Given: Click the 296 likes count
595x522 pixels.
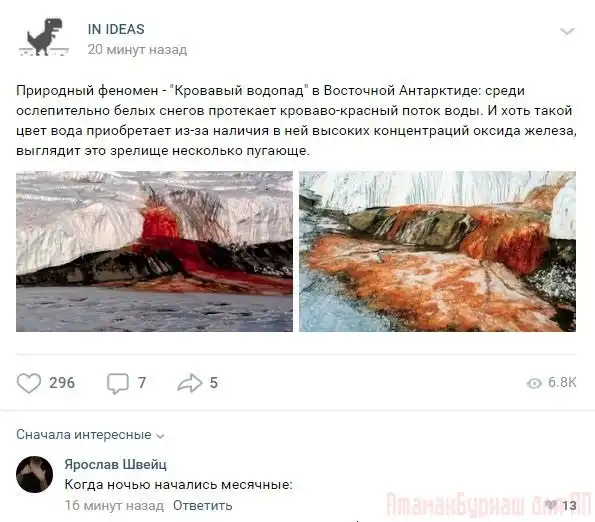Looking at the screenshot, I should click(x=62, y=383).
